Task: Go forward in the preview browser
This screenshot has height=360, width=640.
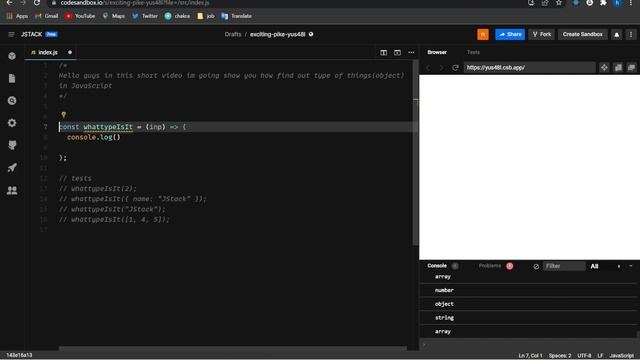Action: click(x=441, y=68)
